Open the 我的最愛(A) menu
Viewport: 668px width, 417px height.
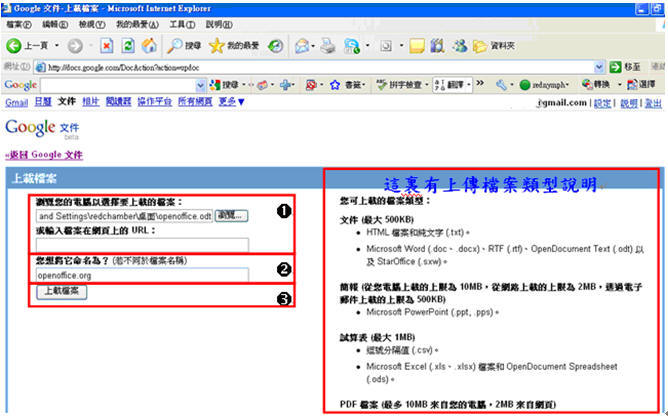137,25
